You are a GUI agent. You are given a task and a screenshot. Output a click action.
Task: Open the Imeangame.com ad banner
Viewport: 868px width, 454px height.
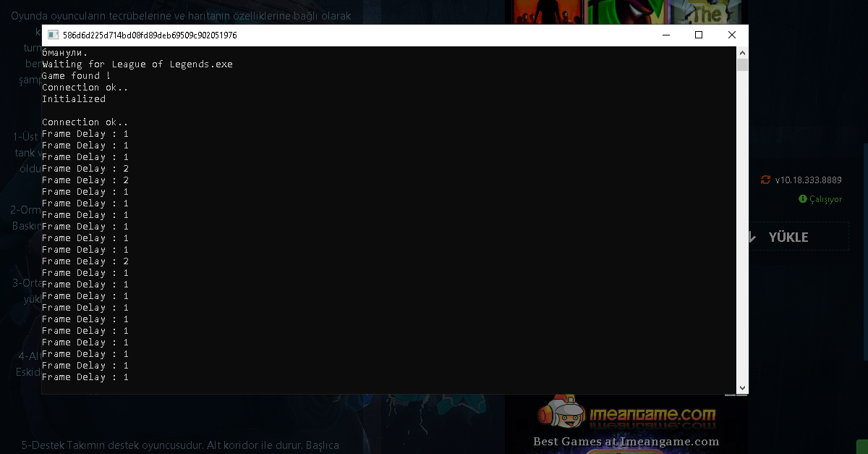point(626,414)
